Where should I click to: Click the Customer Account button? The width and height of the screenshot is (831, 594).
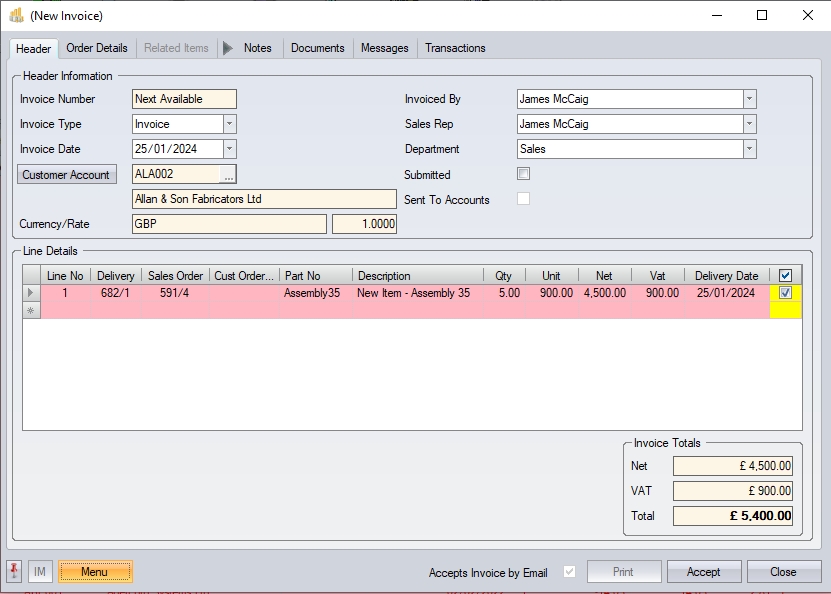pyautogui.click(x=67, y=175)
